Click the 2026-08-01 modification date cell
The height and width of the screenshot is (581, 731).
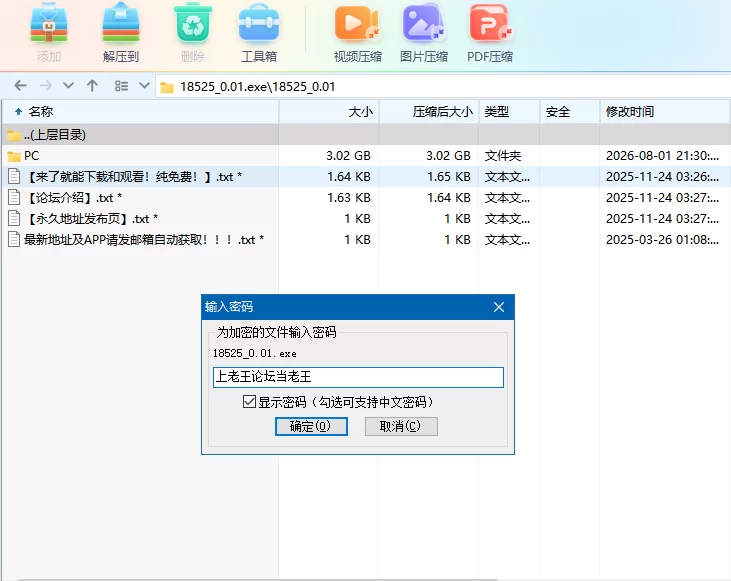[662, 156]
